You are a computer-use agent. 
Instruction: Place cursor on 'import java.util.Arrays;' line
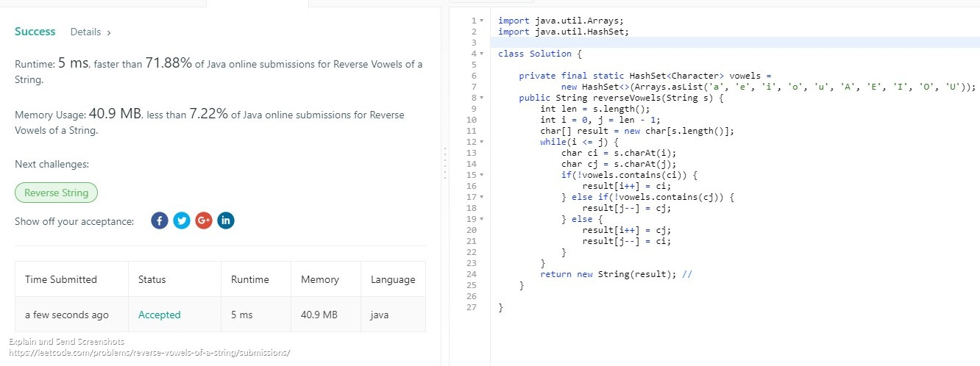[x=560, y=21]
